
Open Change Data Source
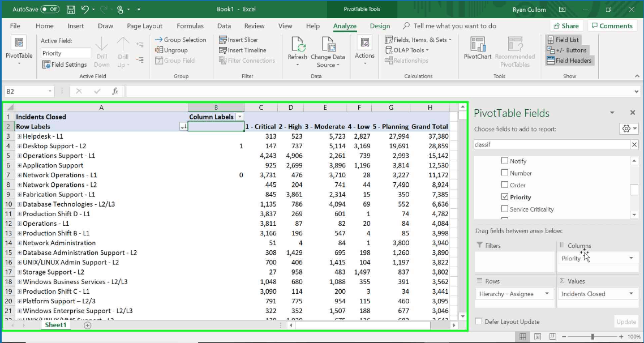click(328, 52)
